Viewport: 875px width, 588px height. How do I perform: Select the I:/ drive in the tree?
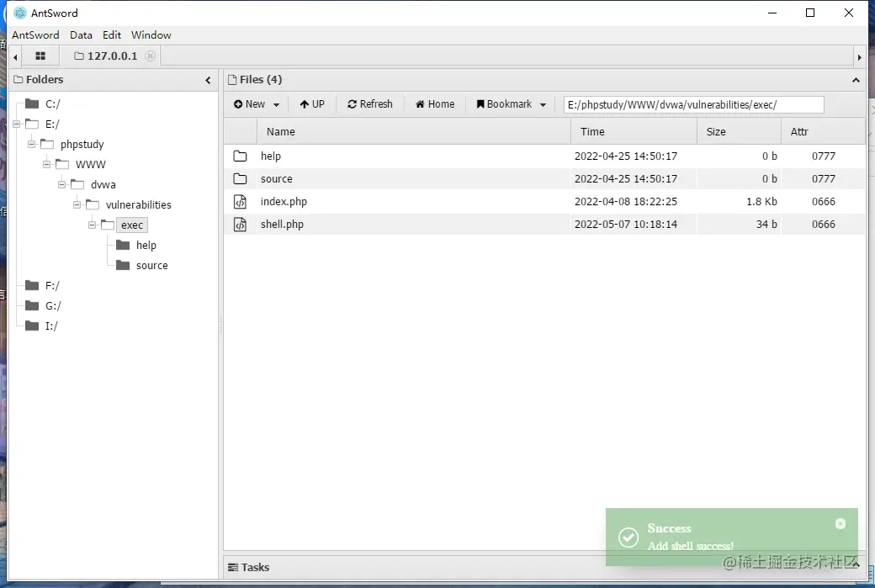pos(51,326)
